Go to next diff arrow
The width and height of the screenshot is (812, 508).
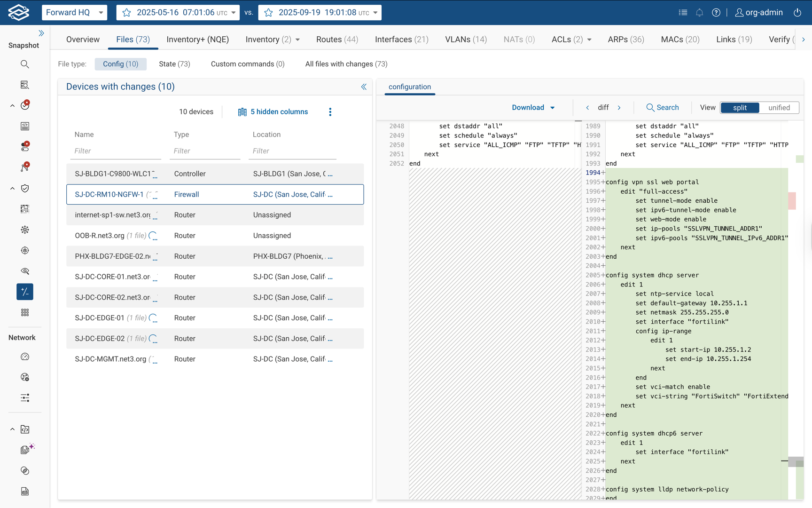(x=619, y=108)
